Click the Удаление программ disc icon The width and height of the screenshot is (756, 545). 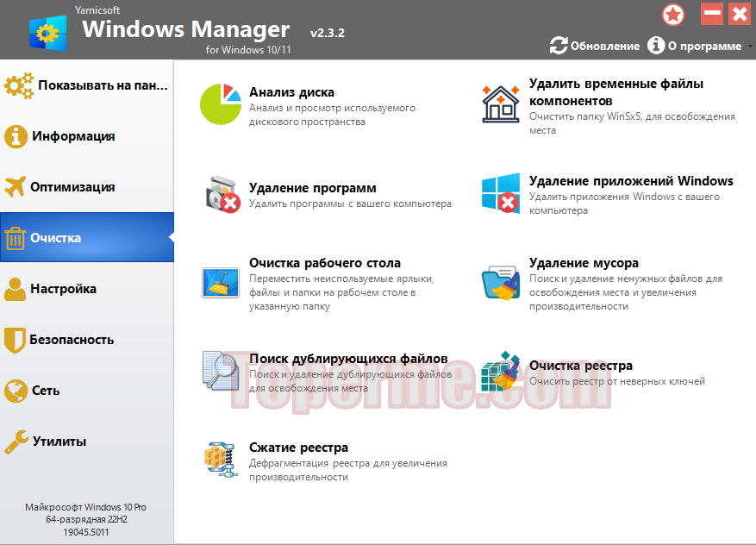tap(223, 194)
